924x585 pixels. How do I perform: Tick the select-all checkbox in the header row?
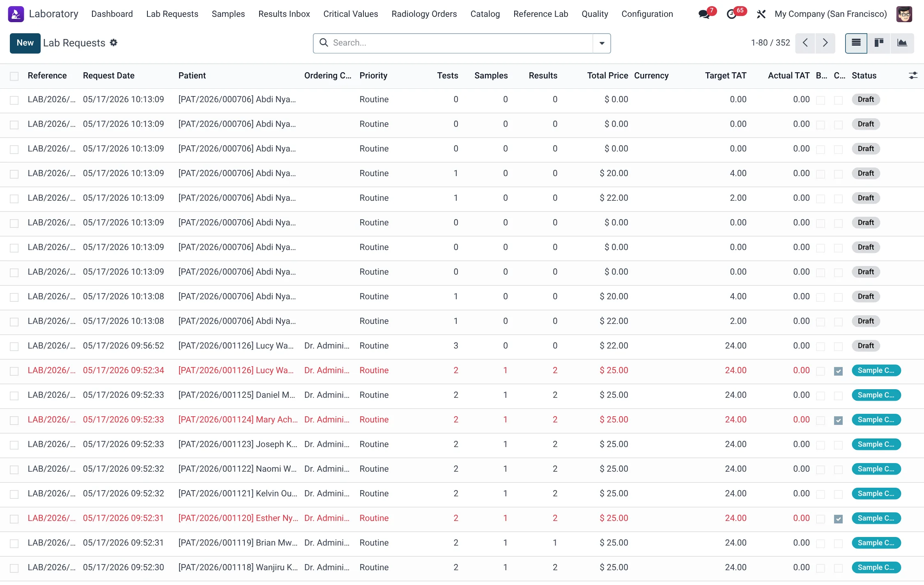(14, 76)
